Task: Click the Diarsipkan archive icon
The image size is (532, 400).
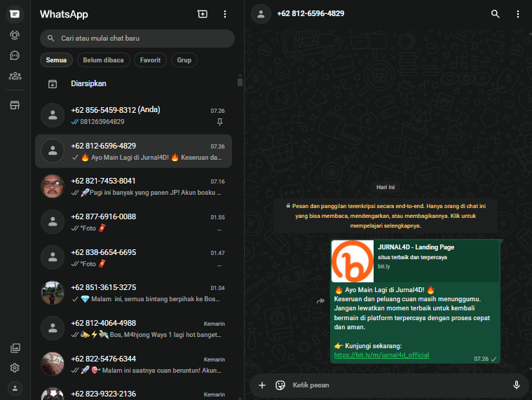Action: coord(53,84)
